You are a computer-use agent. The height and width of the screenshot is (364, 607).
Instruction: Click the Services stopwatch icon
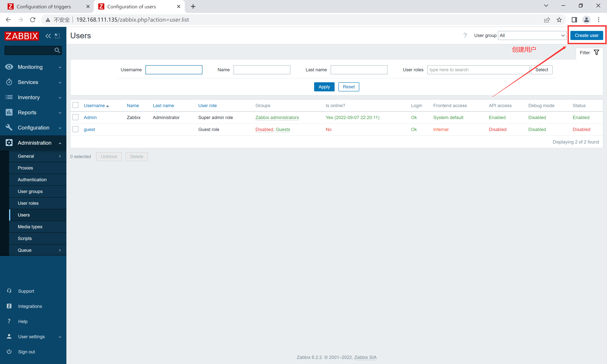[9, 82]
